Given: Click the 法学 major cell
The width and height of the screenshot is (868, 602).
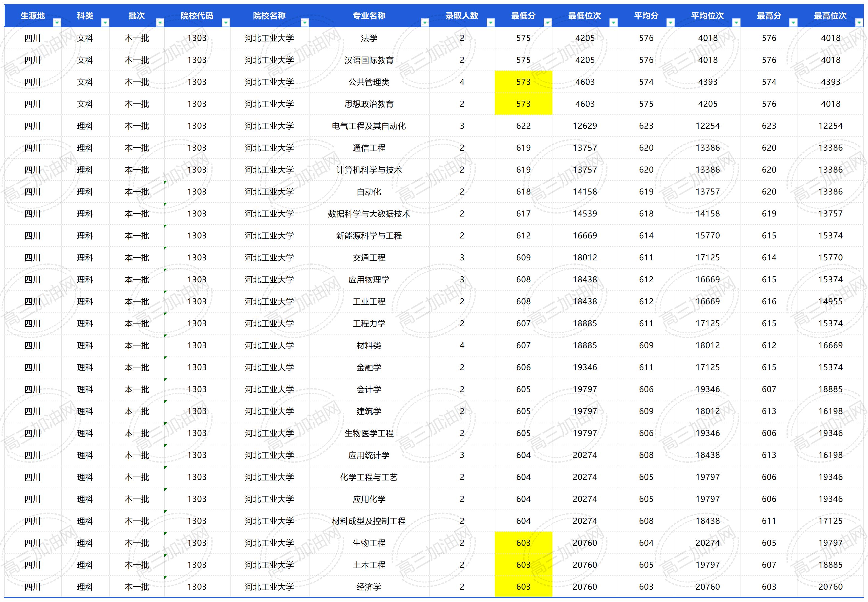Looking at the screenshot, I should point(369,38).
